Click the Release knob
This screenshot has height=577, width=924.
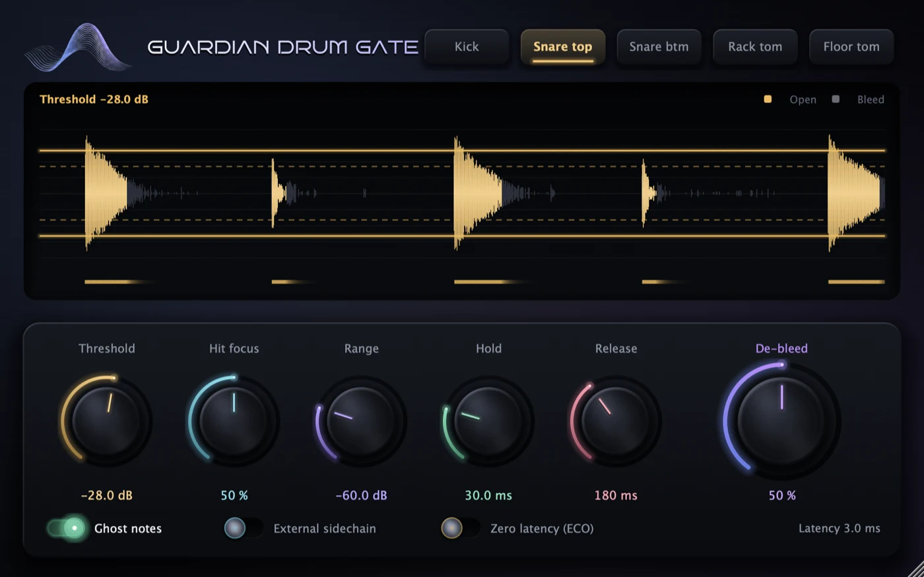(616, 421)
